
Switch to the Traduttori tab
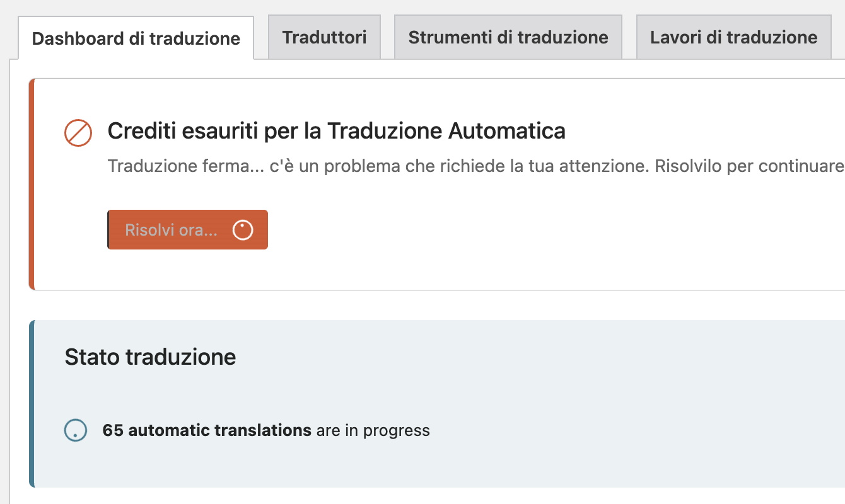tap(324, 37)
